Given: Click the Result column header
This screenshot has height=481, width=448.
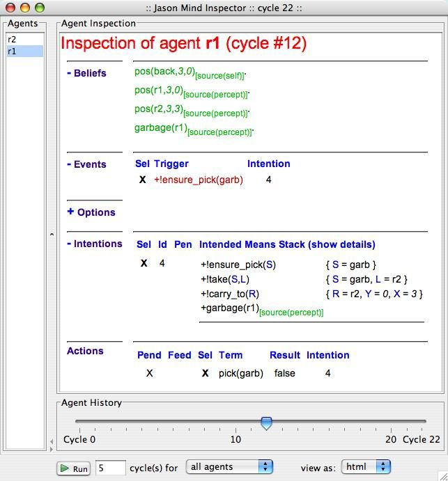Looking at the screenshot, I should coord(285,355).
